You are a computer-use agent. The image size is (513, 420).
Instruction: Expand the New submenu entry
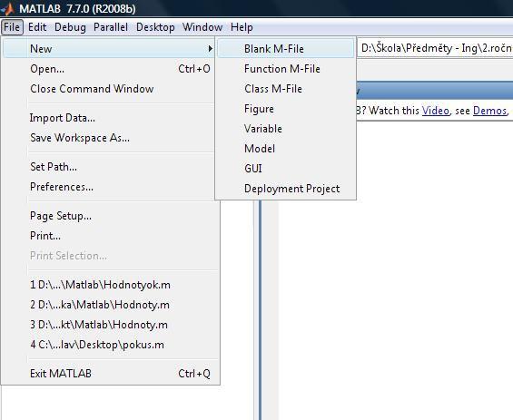[x=109, y=49]
